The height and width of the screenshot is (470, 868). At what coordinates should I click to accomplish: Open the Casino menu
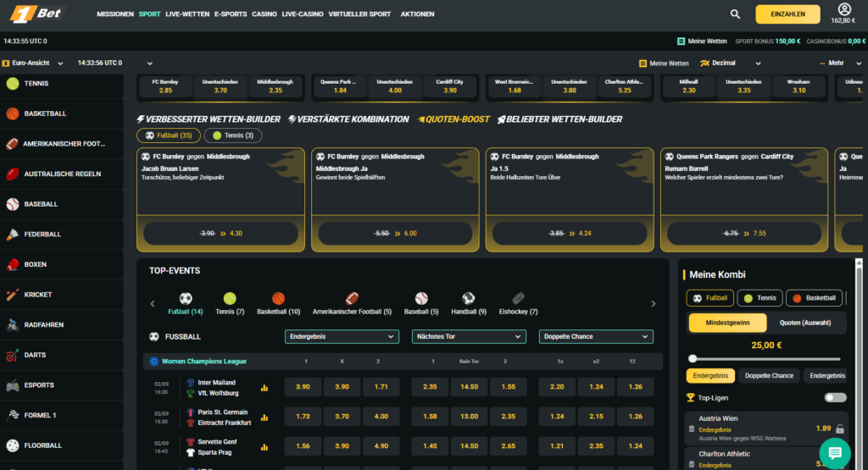264,14
